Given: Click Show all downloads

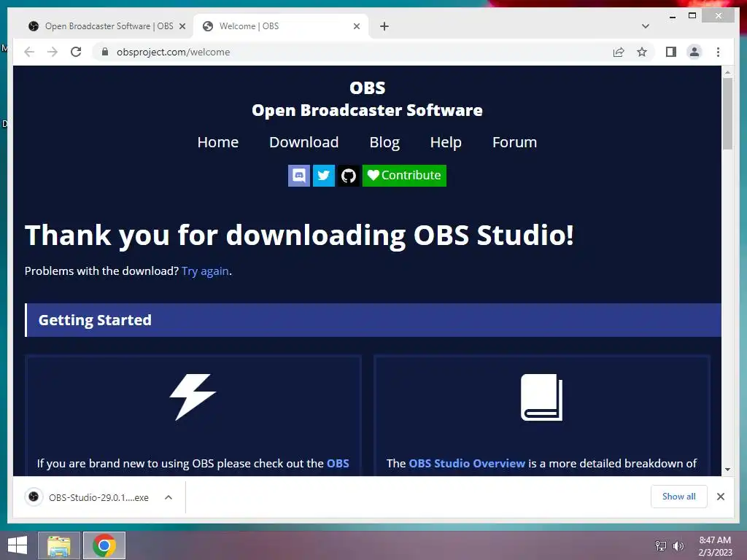Looking at the screenshot, I should pyautogui.click(x=679, y=496).
